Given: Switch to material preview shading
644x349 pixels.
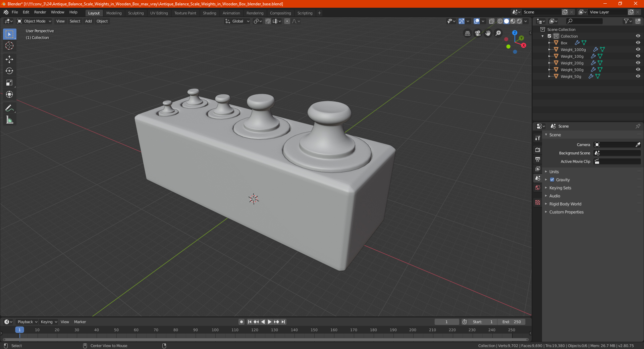Looking at the screenshot, I should (x=513, y=21).
